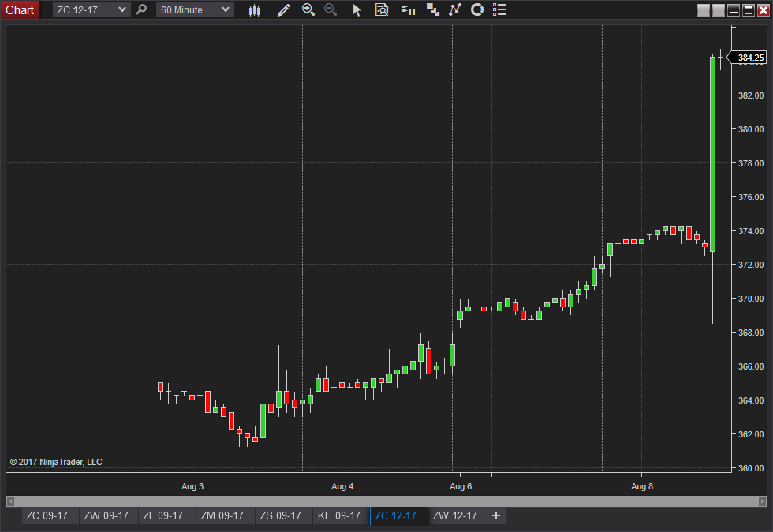Click the Aug 4 date label

[x=342, y=486]
